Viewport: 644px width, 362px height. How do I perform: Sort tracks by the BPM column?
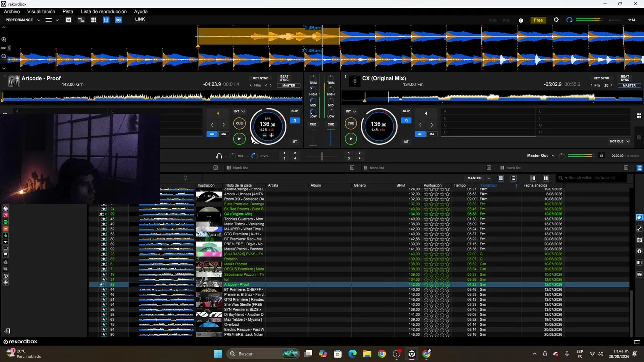pyautogui.click(x=400, y=185)
